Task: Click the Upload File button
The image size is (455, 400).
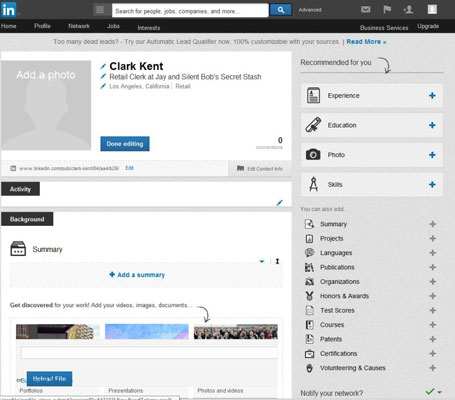Action: tap(49, 379)
